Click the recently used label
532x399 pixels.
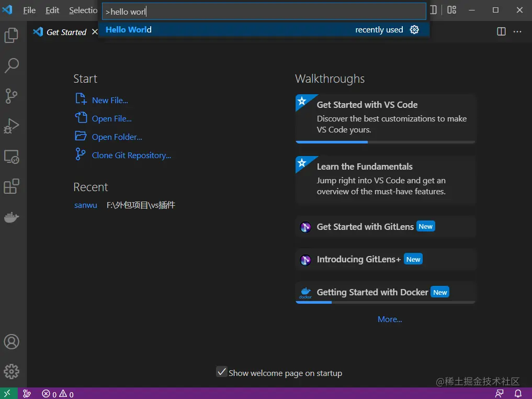(379, 29)
